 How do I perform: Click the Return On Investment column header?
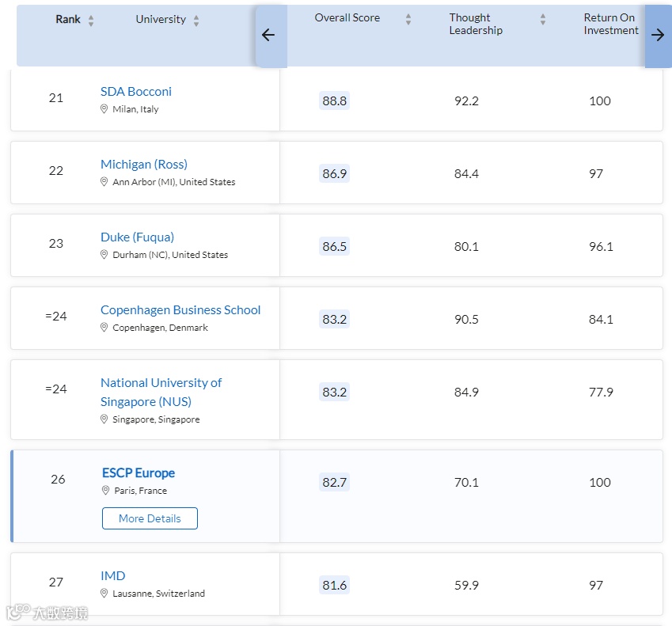(611, 24)
